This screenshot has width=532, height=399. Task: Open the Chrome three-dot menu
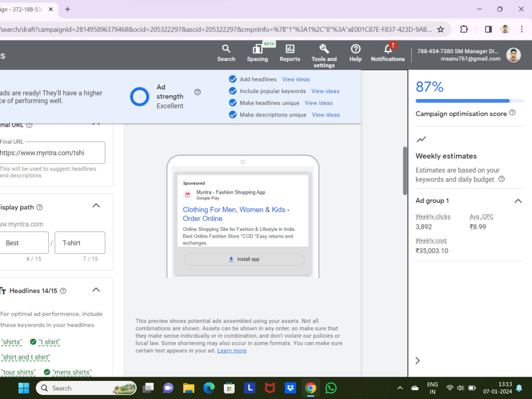(521, 29)
